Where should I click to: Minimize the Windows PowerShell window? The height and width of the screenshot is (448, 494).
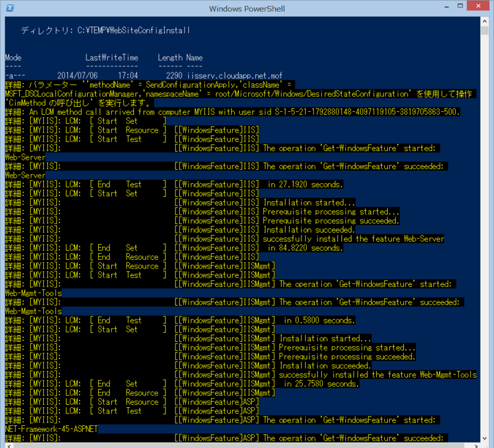tap(446, 6)
